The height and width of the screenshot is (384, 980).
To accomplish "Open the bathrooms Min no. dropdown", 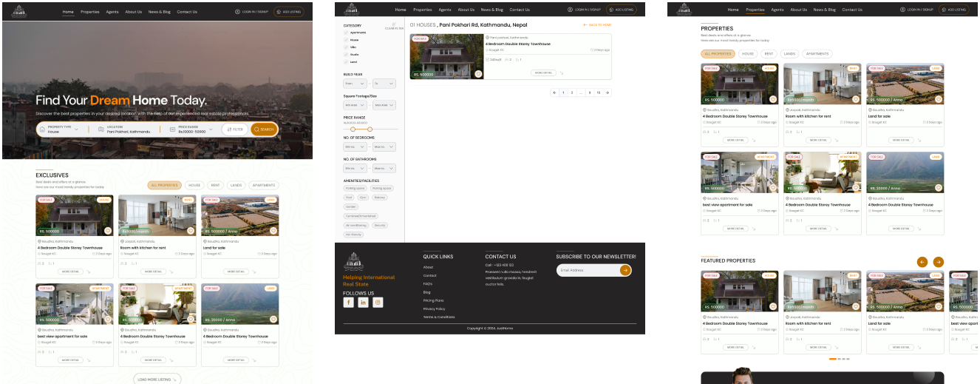I will click(355, 168).
